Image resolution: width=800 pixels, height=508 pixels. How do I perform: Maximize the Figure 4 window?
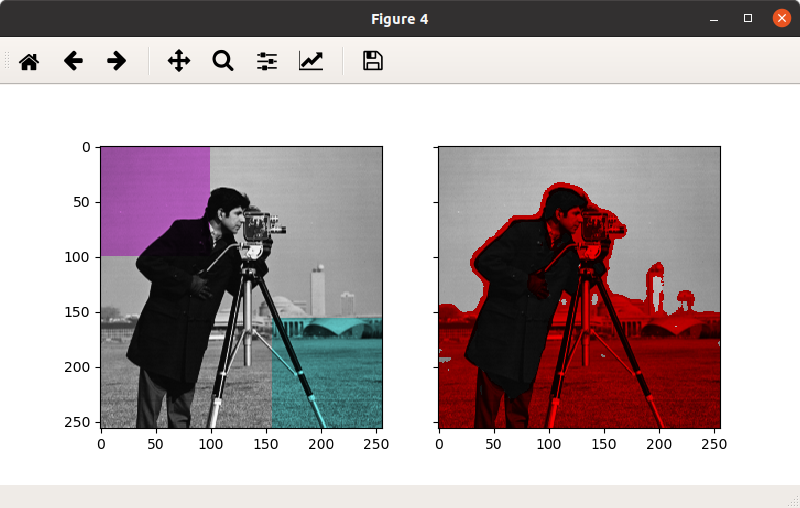coord(747,18)
